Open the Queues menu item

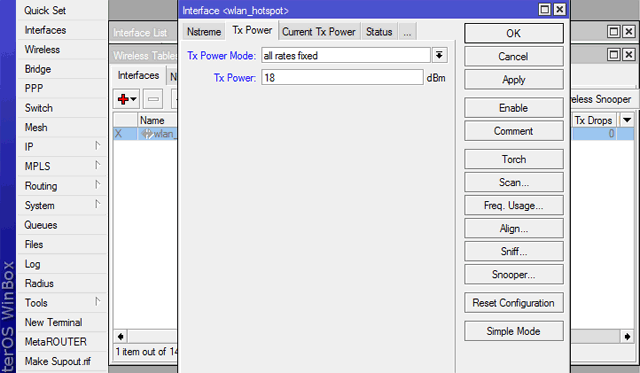pos(62,225)
